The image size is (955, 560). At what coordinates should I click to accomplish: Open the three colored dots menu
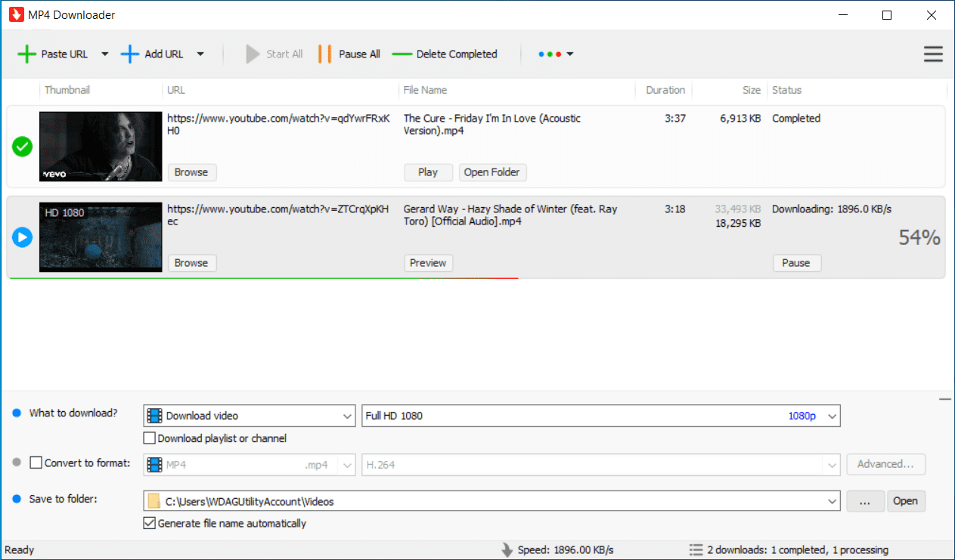point(556,54)
